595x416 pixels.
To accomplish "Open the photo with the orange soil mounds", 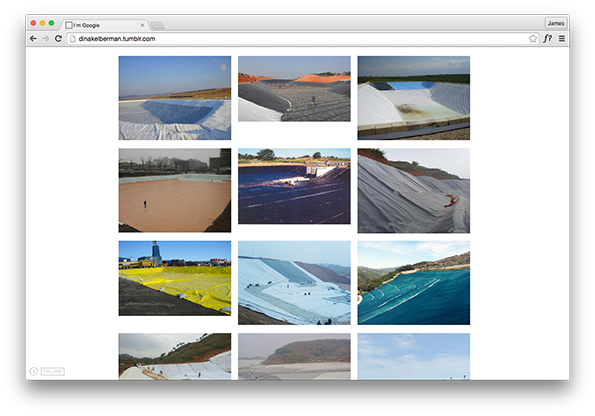I will [x=294, y=89].
